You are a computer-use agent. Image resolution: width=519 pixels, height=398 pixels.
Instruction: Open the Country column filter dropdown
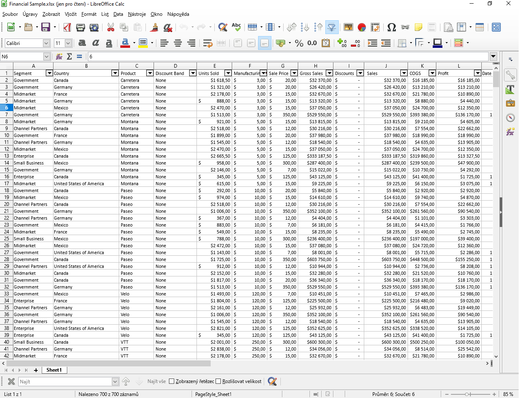[x=115, y=73]
